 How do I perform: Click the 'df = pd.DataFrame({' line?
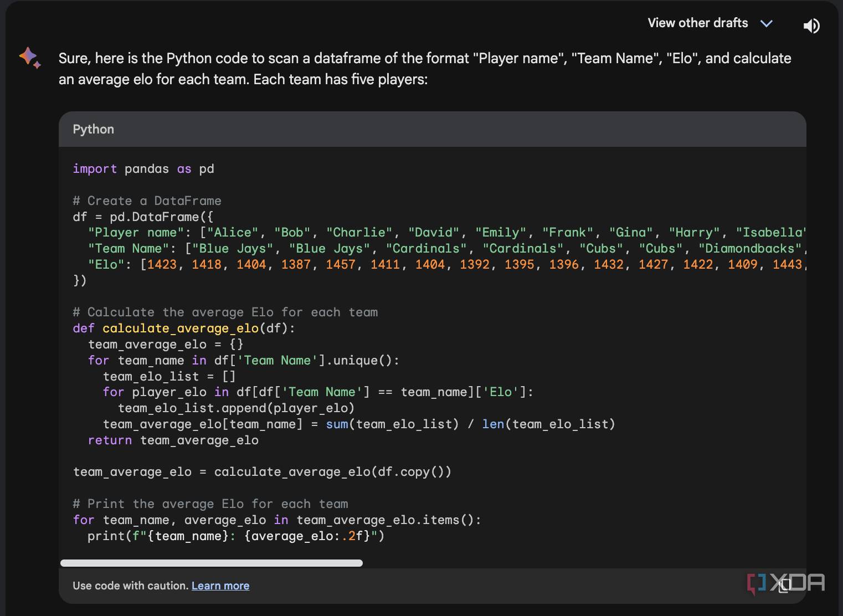[x=143, y=217]
